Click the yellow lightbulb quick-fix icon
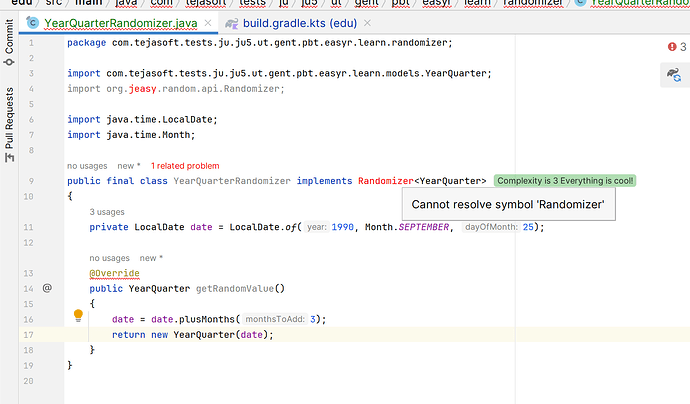Screen dimensions: 690x404 tap(78, 315)
